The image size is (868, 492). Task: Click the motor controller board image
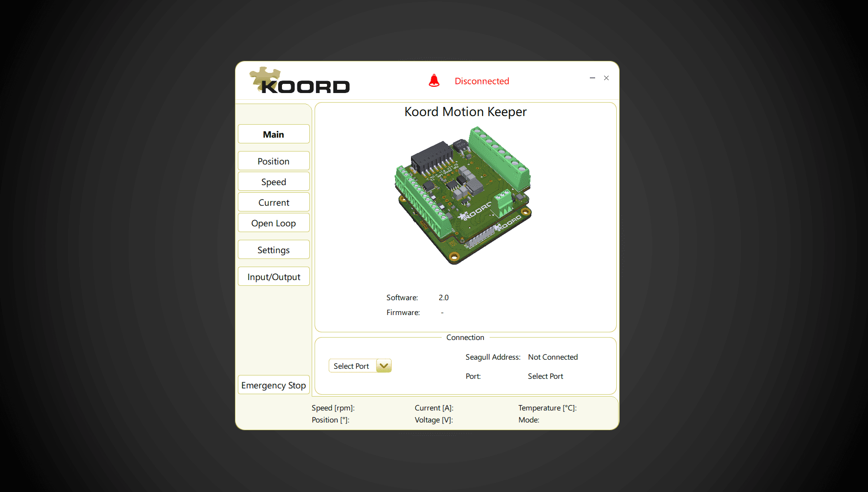point(463,195)
